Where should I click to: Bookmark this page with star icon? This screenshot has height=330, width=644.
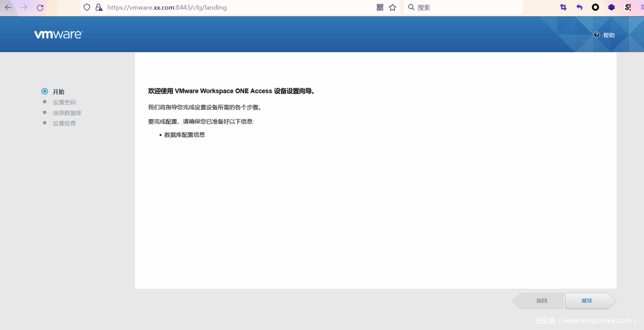click(392, 8)
